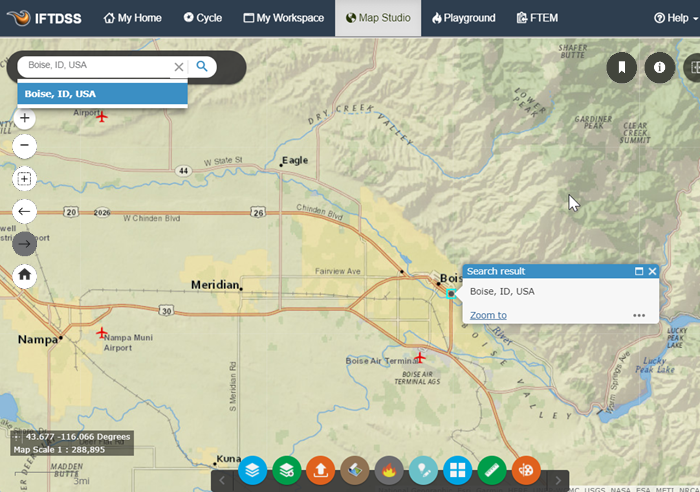Click the Nampa city label
This screenshot has width=700, height=492.
(38, 339)
